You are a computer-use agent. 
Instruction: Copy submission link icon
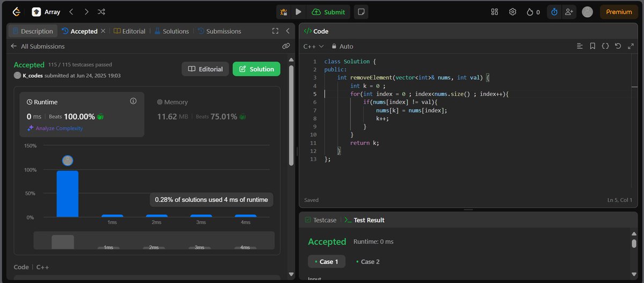tap(286, 46)
